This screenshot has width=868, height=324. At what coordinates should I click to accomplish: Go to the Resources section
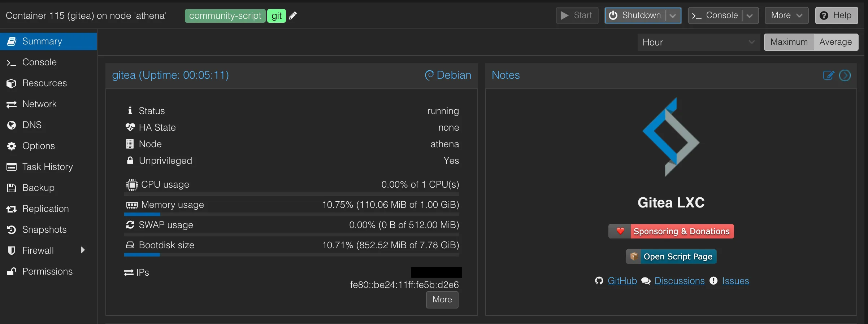coord(48,83)
